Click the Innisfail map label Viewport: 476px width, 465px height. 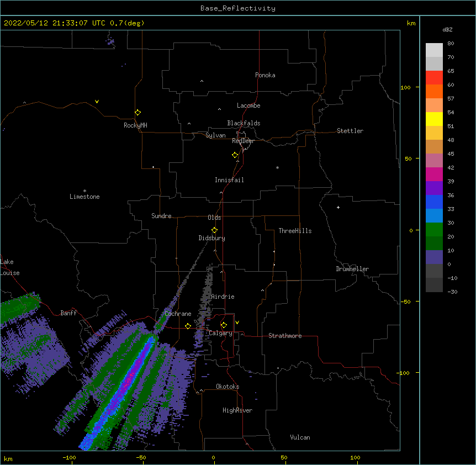pyautogui.click(x=229, y=180)
